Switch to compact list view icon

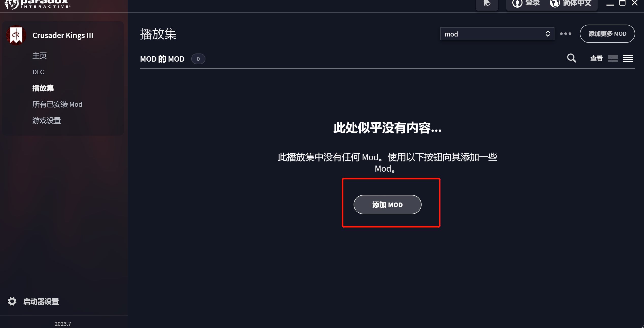pos(628,59)
